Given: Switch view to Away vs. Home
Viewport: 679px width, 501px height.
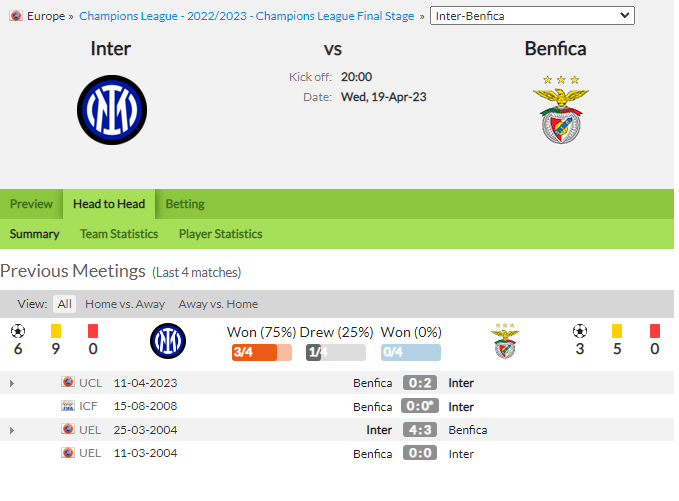Looking at the screenshot, I should click(218, 304).
